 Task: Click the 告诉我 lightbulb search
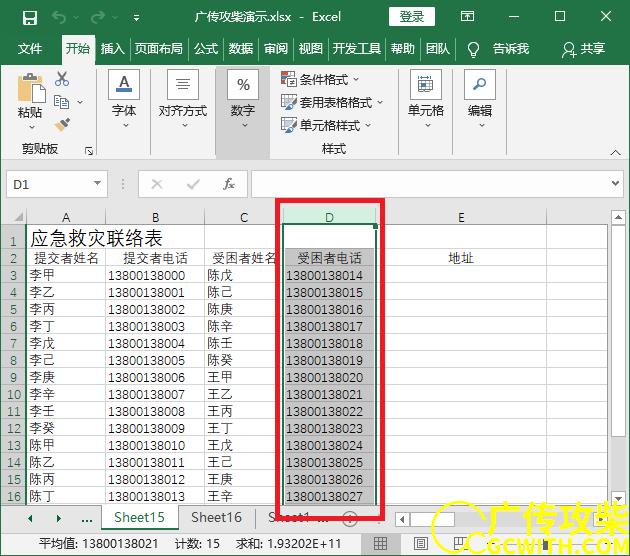tap(498, 49)
